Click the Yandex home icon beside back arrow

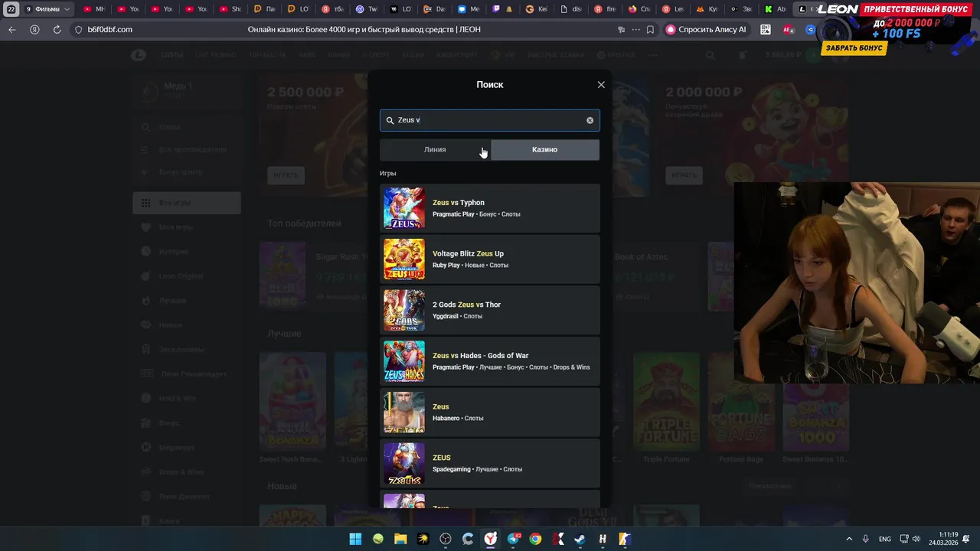click(x=34, y=29)
